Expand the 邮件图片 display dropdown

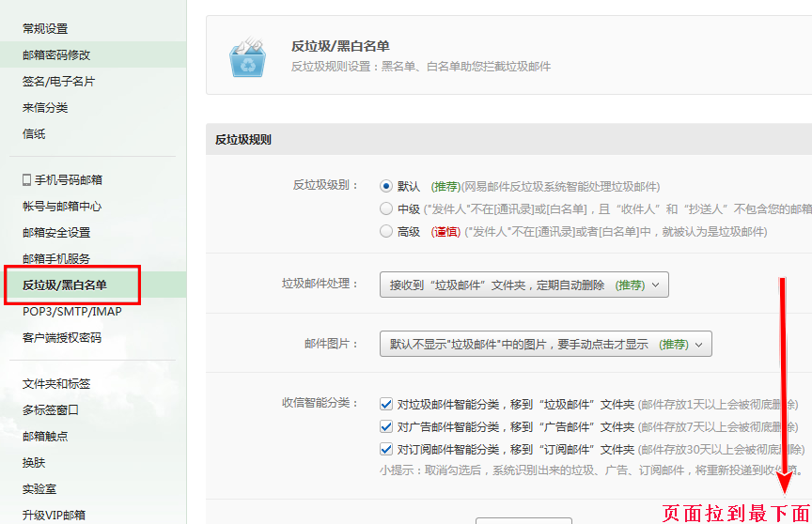[545, 345]
